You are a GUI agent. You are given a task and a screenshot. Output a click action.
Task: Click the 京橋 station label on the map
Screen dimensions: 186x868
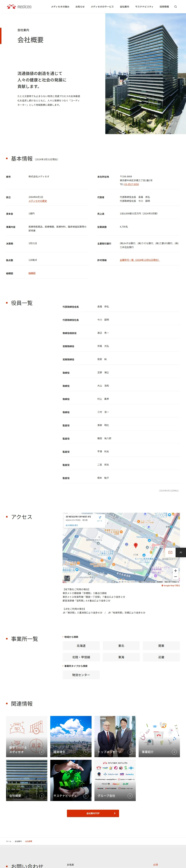pos(168,527)
